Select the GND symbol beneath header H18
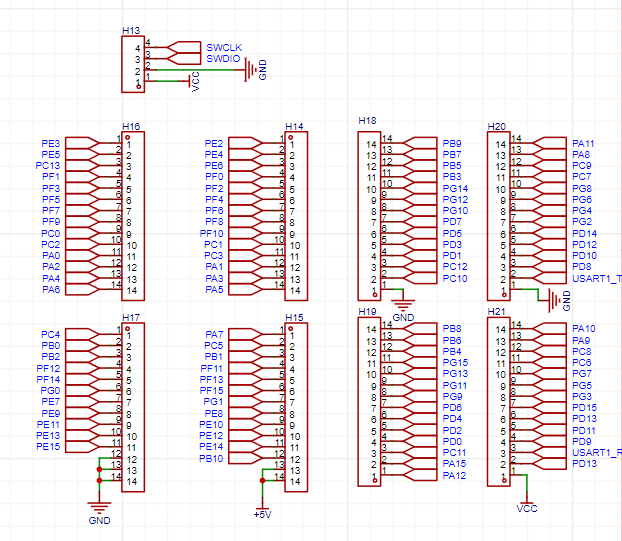The width and height of the screenshot is (622, 541). click(x=403, y=306)
